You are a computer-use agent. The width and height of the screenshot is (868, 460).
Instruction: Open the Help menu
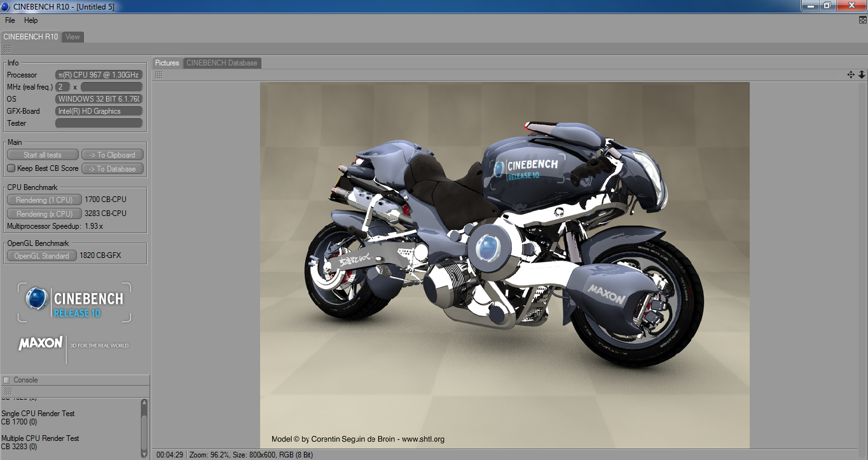(x=31, y=20)
